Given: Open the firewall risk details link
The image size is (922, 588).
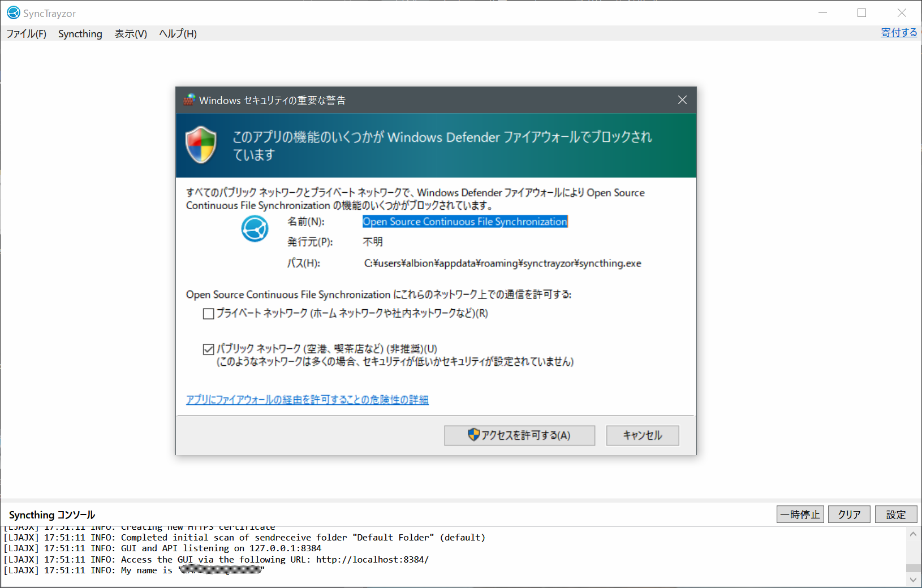Looking at the screenshot, I should 307,400.
